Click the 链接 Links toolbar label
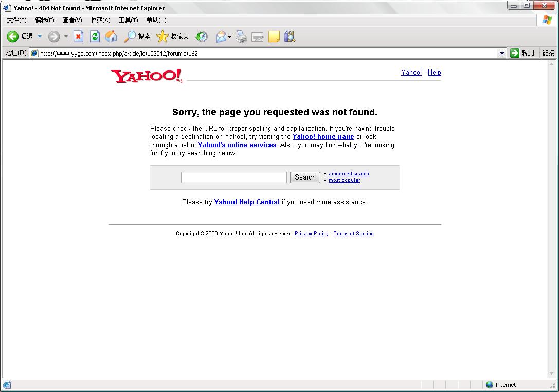 tap(548, 53)
